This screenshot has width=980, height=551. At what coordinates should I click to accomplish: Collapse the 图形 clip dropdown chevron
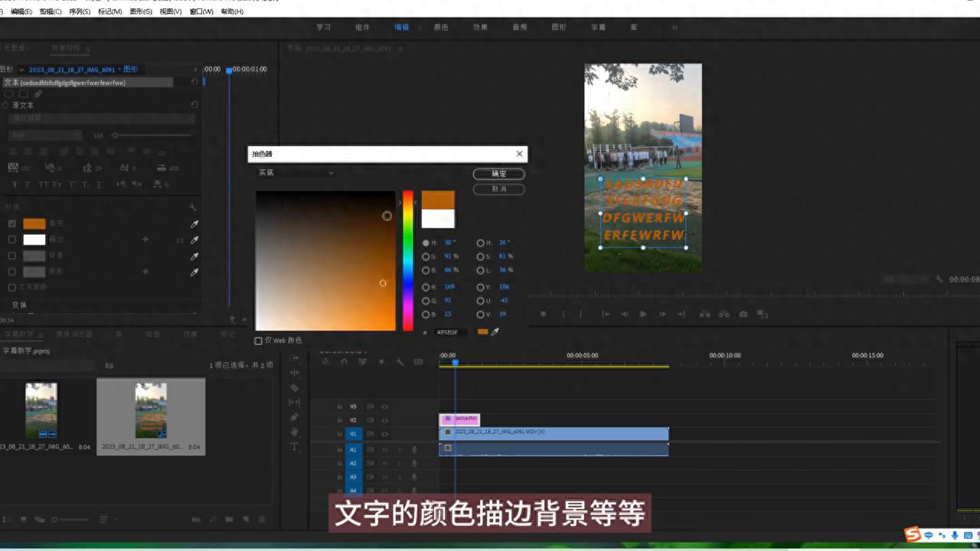tap(21, 70)
